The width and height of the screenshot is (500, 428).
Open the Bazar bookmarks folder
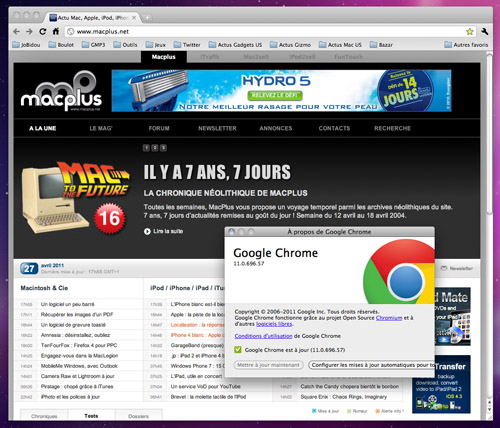[x=381, y=45]
